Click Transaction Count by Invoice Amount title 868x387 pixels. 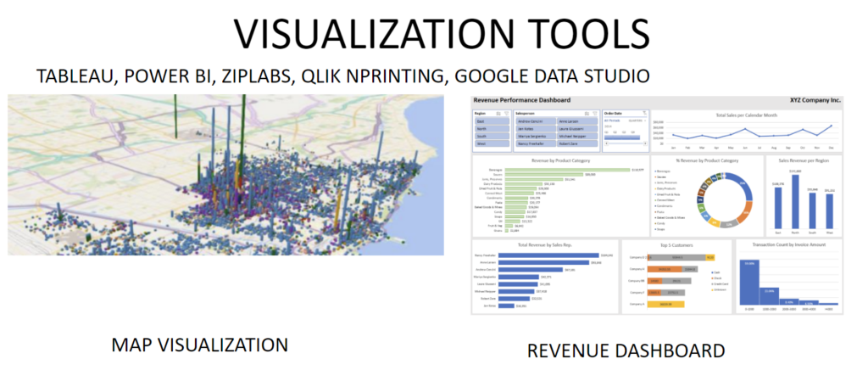pos(787,244)
